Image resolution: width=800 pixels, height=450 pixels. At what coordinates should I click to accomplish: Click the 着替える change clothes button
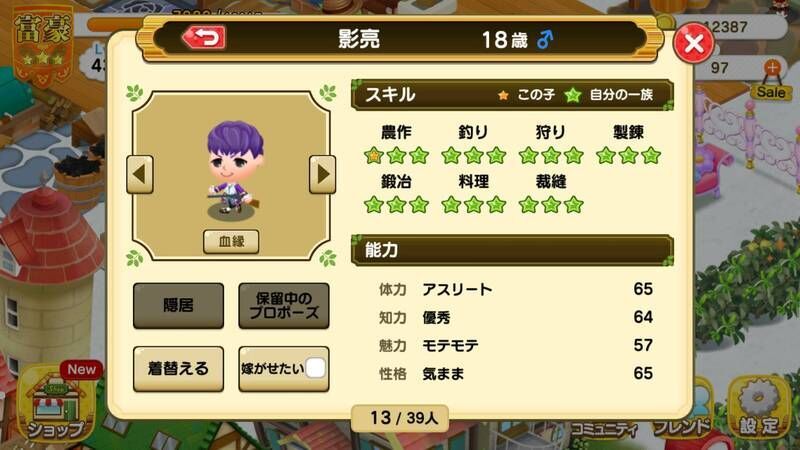coord(179,369)
